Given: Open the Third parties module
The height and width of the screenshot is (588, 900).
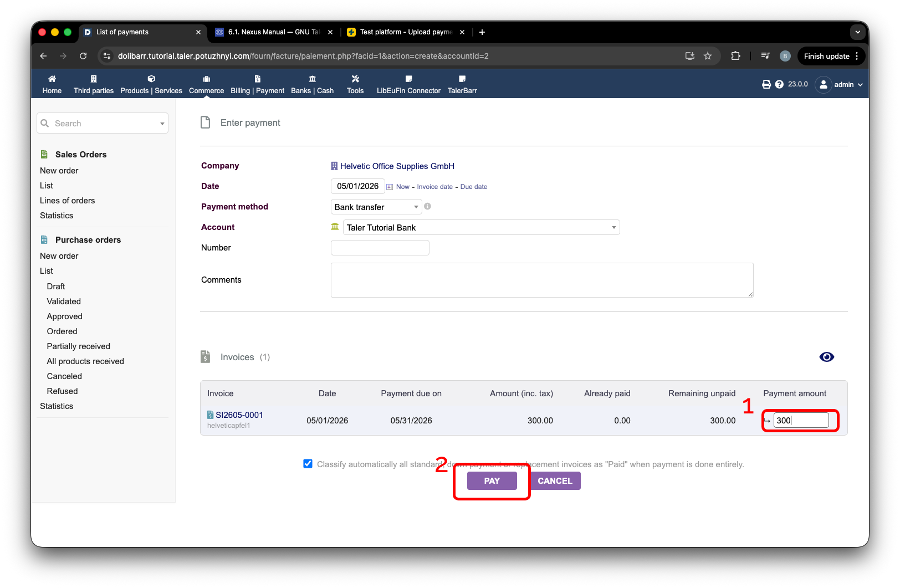Looking at the screenshot, I should [x=94, y=84].
